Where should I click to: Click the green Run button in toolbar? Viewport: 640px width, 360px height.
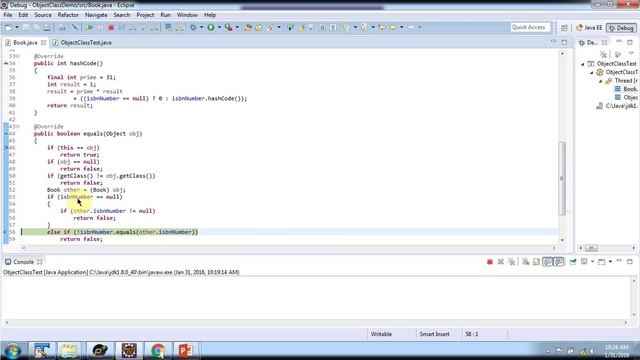click(211, 27)
